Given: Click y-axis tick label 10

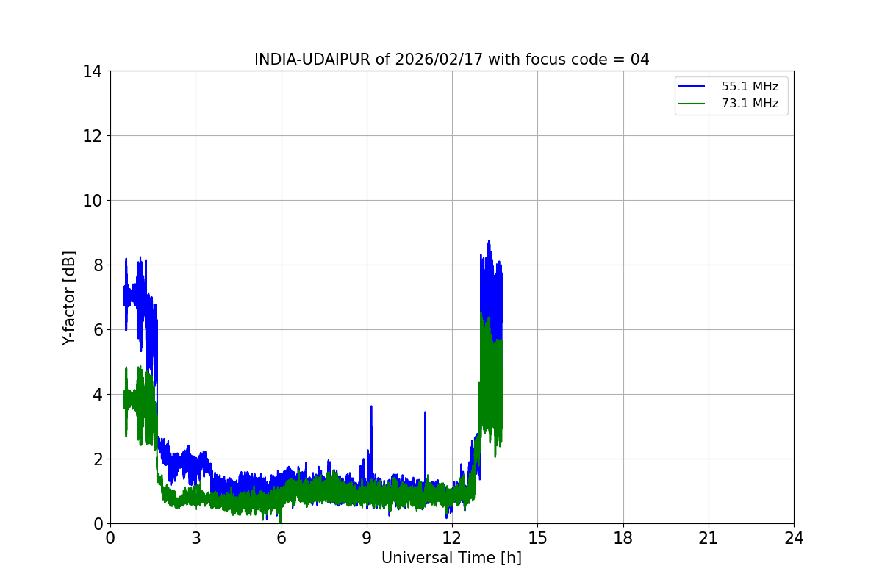Looking at the screenshot, I should point(93,201).
